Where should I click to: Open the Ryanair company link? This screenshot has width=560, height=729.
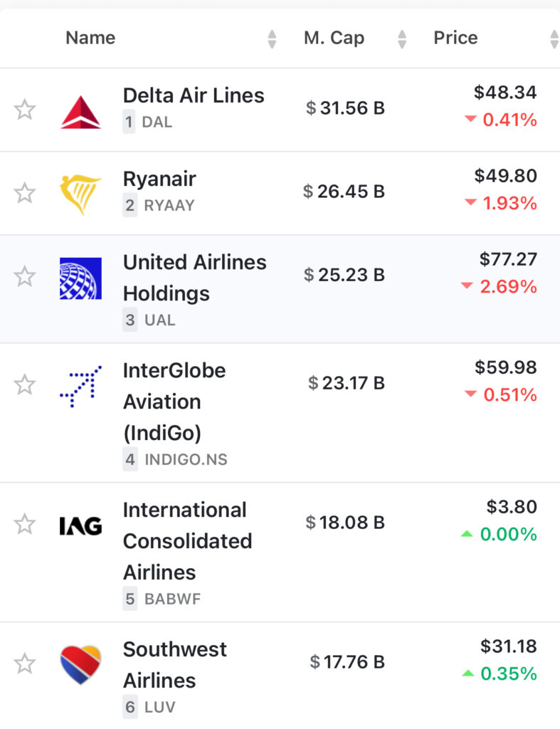(159, 179)
